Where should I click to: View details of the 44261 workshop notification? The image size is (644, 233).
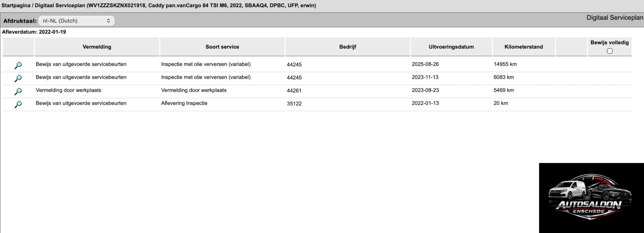18,91
